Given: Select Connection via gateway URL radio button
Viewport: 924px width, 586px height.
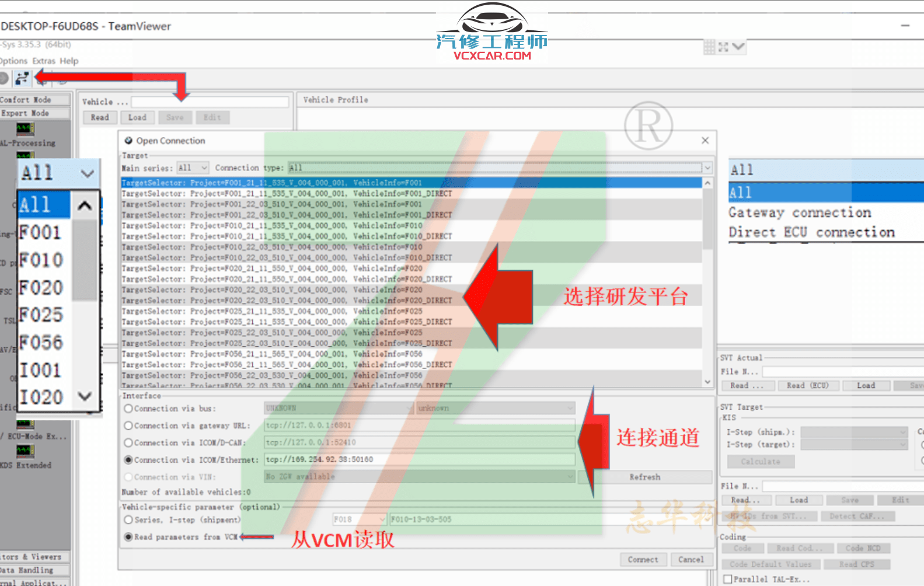Looking at the screenshot, I should pos(128,425).
